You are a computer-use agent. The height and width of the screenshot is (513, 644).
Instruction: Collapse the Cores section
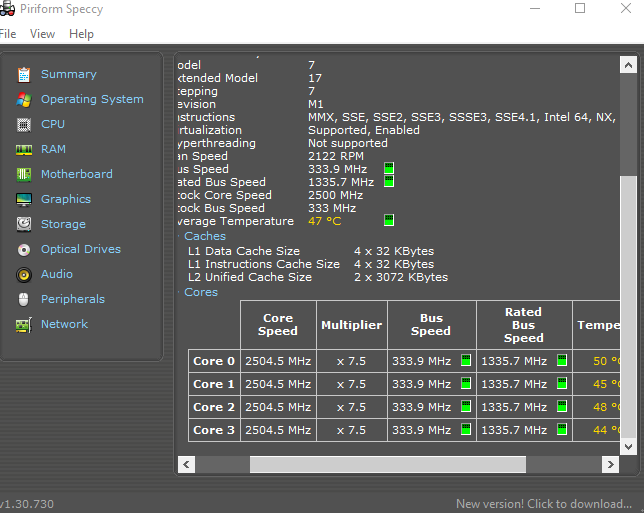tap(179, 292)
